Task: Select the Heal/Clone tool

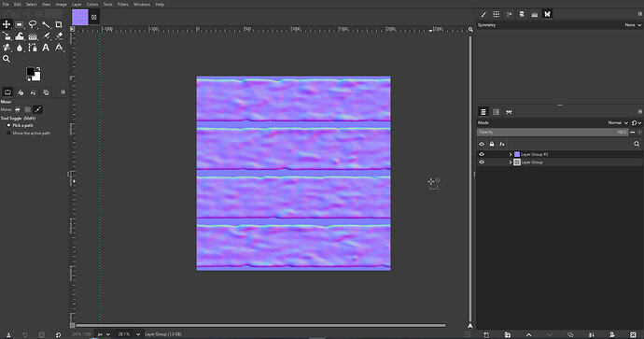Action: click(7, 48)
